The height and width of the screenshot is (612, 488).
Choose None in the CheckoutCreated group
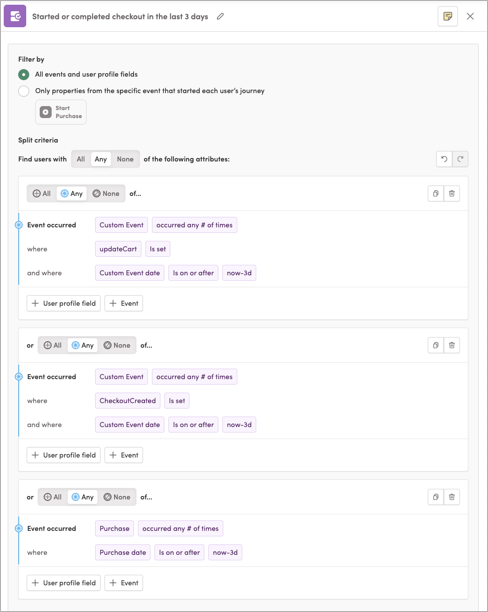click(x=117, y=345)
